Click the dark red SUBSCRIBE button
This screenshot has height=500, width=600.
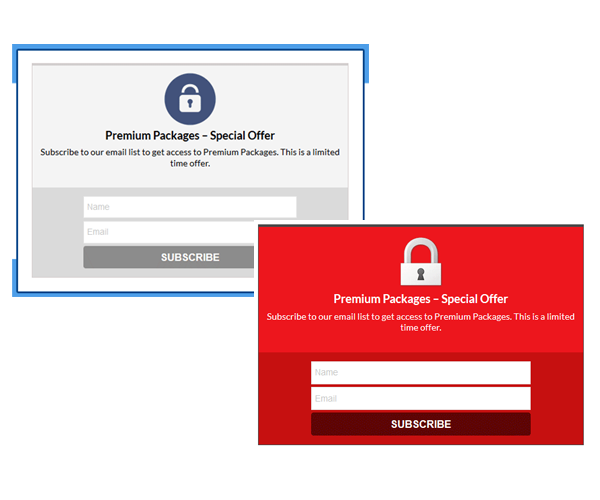pyautogui.click(x=421, y=424)
